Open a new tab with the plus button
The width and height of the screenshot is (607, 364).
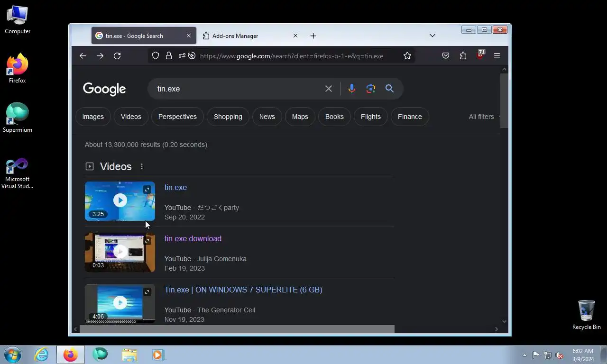tap(313, 36)
